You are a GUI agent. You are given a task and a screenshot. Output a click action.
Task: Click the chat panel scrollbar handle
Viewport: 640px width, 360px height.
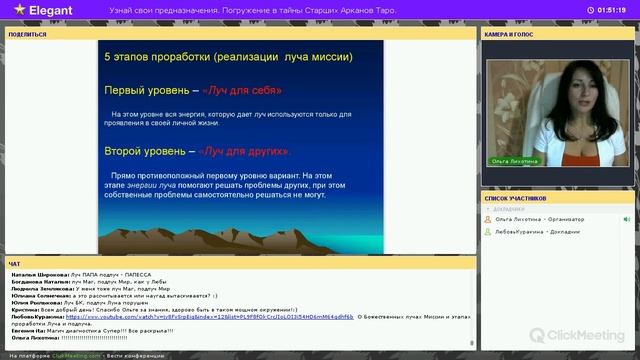[472, 343]
